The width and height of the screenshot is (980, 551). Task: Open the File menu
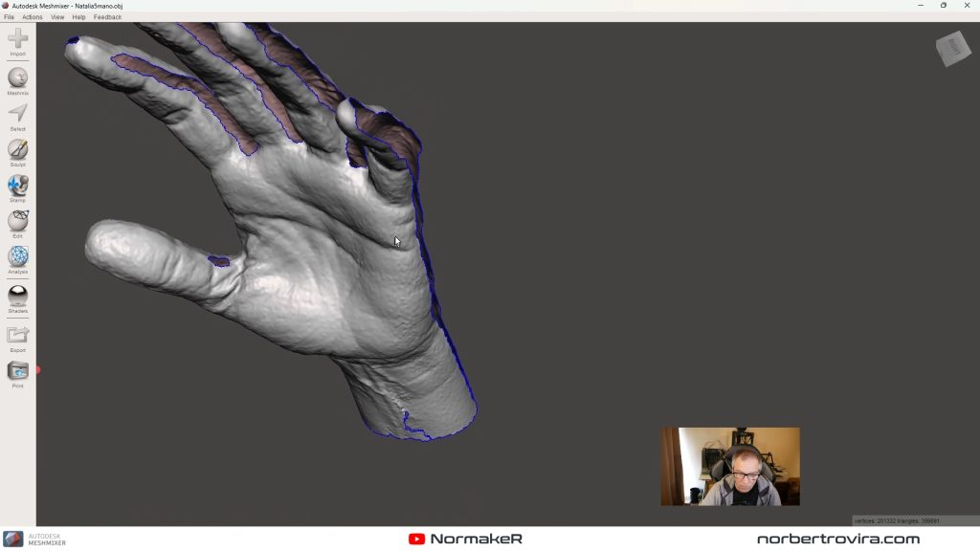9,17
